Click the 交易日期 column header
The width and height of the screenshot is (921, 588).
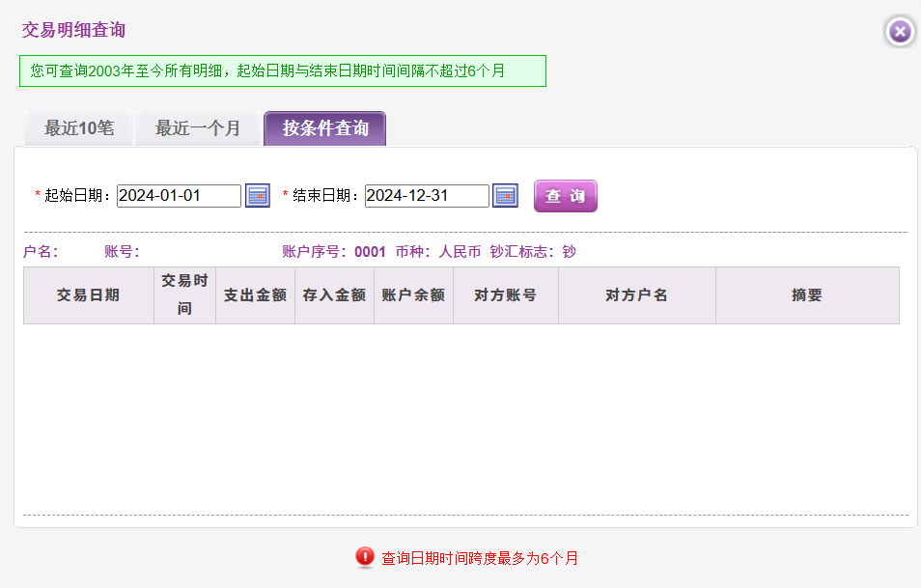click(88, 295)
